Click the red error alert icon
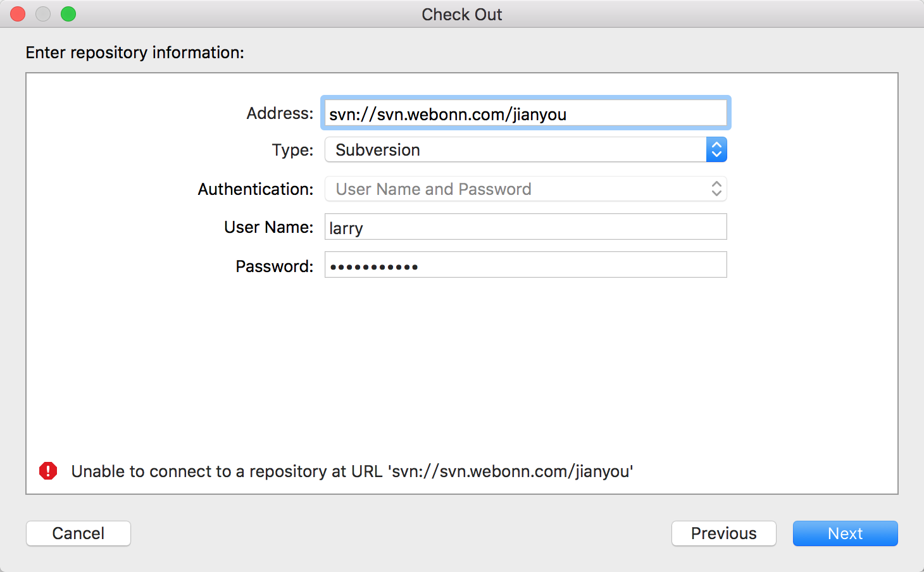Viewport: 924px width, 572px height. (48, 471)
